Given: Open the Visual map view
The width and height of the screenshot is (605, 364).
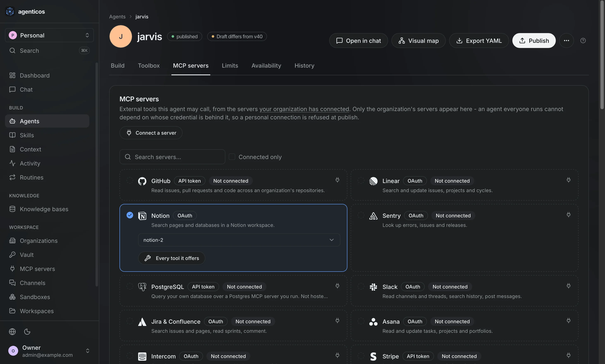Looking at the screenshot, I should coord(418,41).
